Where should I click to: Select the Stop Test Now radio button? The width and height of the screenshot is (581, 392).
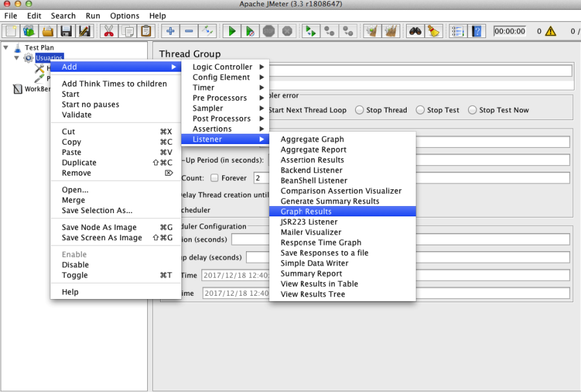click(472, 110)
